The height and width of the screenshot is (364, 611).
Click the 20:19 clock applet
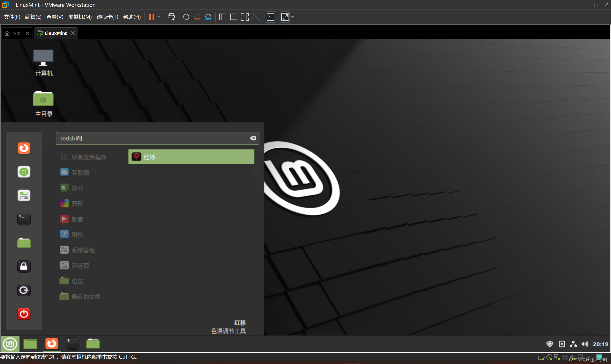click(x=600, y=344)
